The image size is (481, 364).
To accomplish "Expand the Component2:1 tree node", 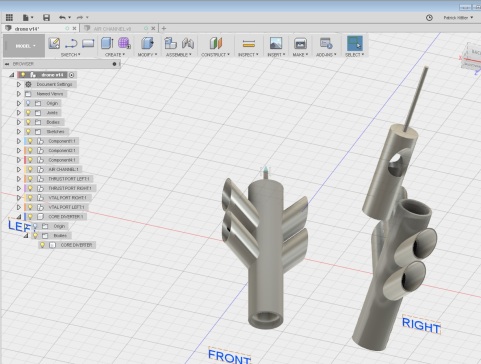I will click(19, 151).
